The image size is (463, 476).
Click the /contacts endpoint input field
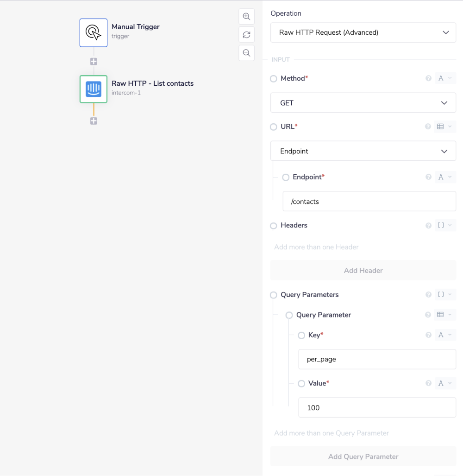click(369, 201)
